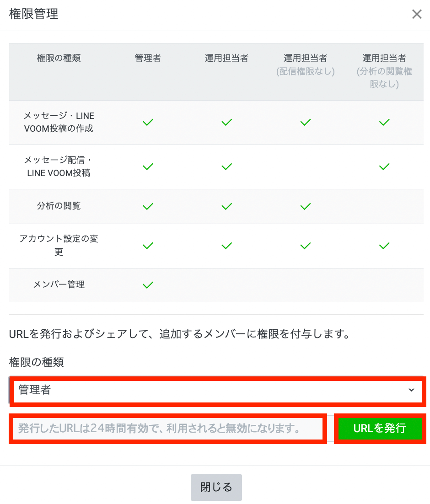The image size is (430, 504).
Task: Click 運用担当者 checkmark in メッセージ配信 row
Action: (x=226, y=167)
